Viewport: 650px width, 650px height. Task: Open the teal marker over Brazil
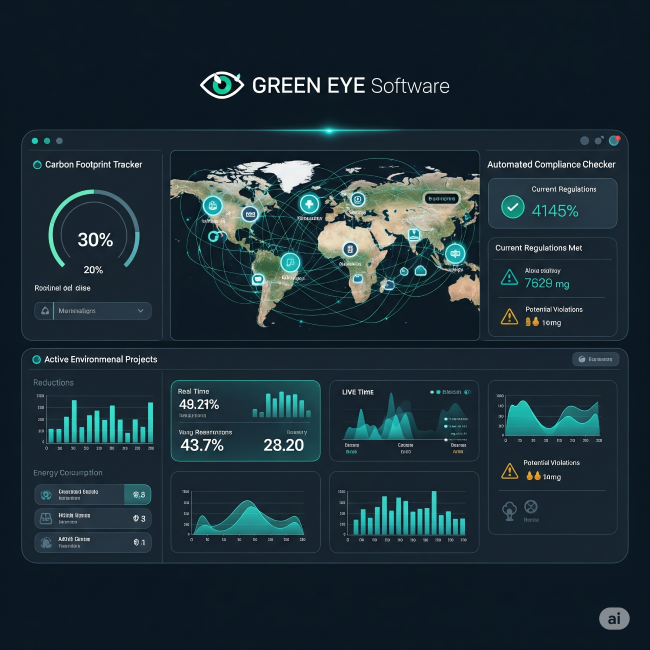click(x=290, y=262)
